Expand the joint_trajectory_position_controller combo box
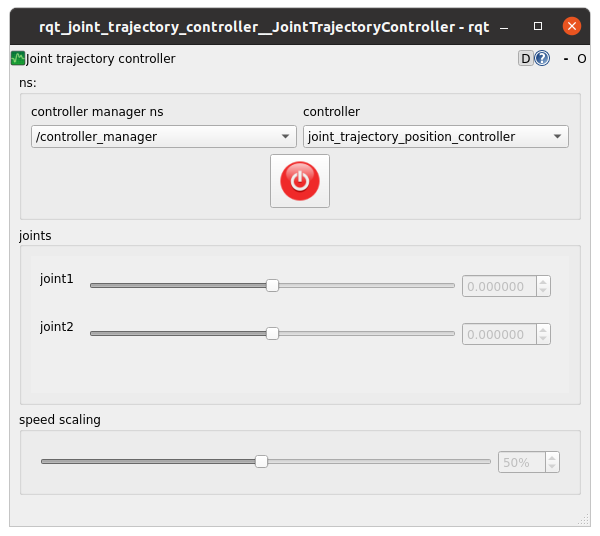This screenshot has width=600, height=536. [435, 137]
